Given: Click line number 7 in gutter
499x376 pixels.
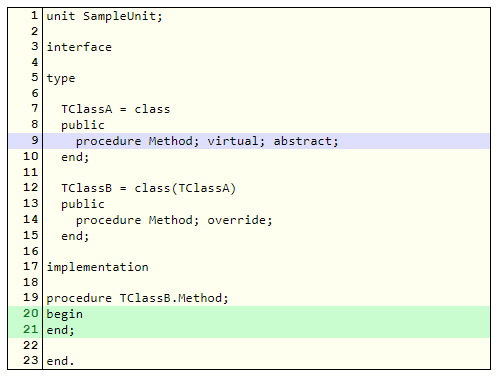Looking at the screenshot, I should [35, 108].
